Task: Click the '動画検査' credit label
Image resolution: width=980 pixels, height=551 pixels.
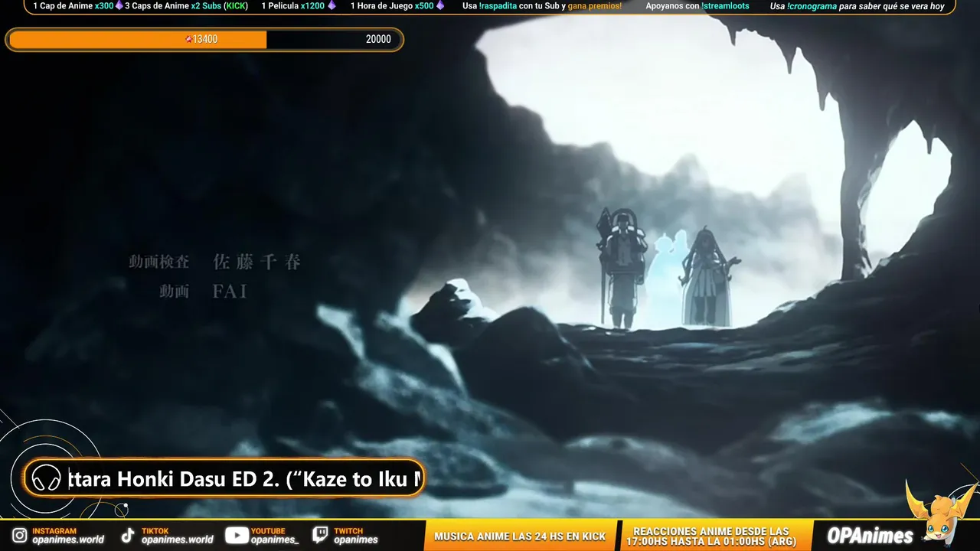Action: [158, 262]
